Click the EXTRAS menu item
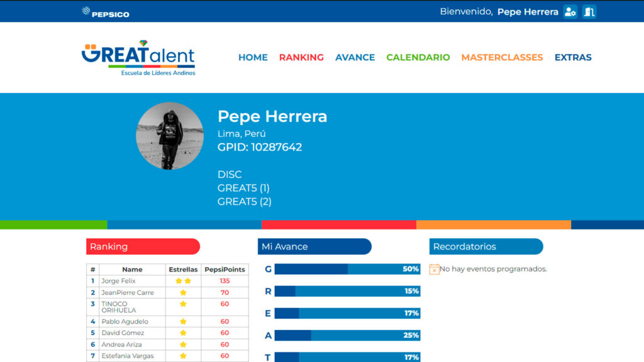Screen dimensions: 644x362 (573, 57)
